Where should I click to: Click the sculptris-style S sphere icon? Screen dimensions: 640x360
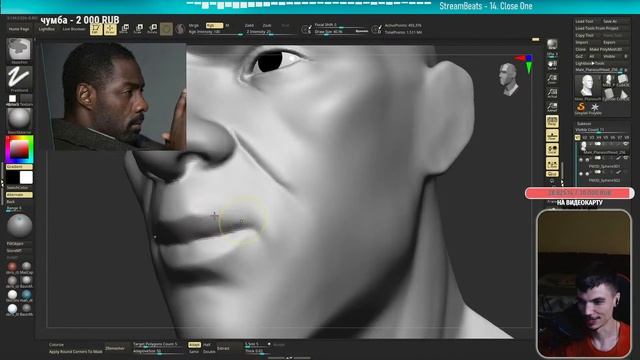click(180, 29)
